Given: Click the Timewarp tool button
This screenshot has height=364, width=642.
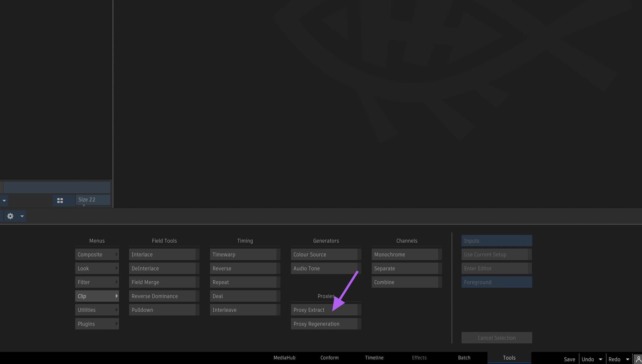Looking at the screenshot, I should (243, 254).
